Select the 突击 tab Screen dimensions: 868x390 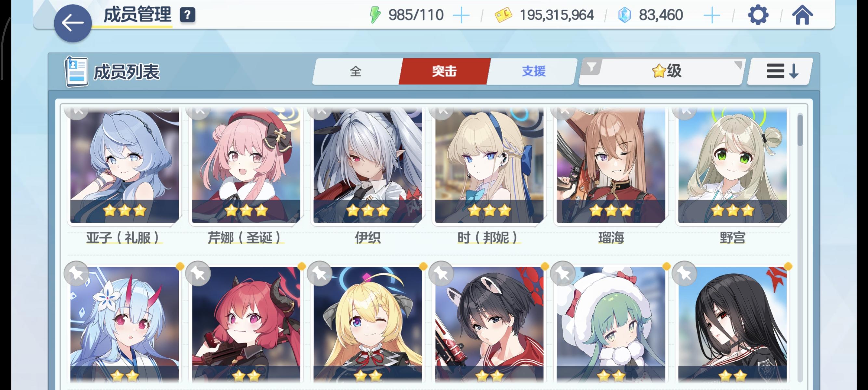(444, 71)
